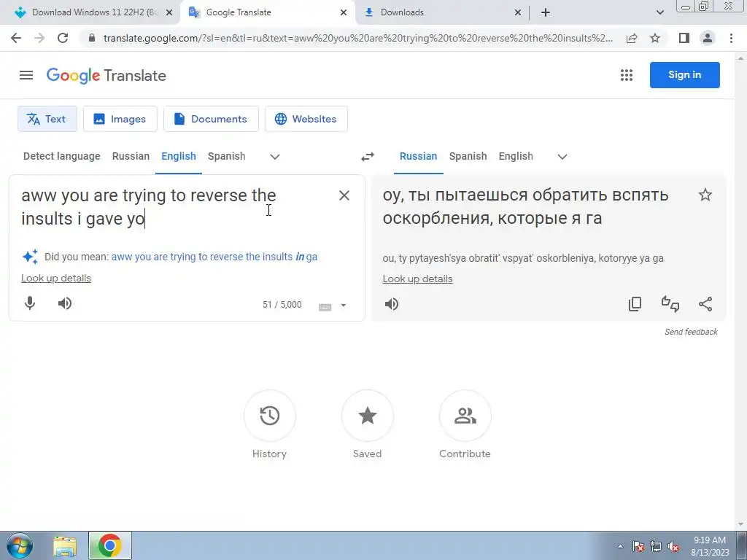Switch to Websites translation mode
The image size is (747, 560).
coord(306,119)
